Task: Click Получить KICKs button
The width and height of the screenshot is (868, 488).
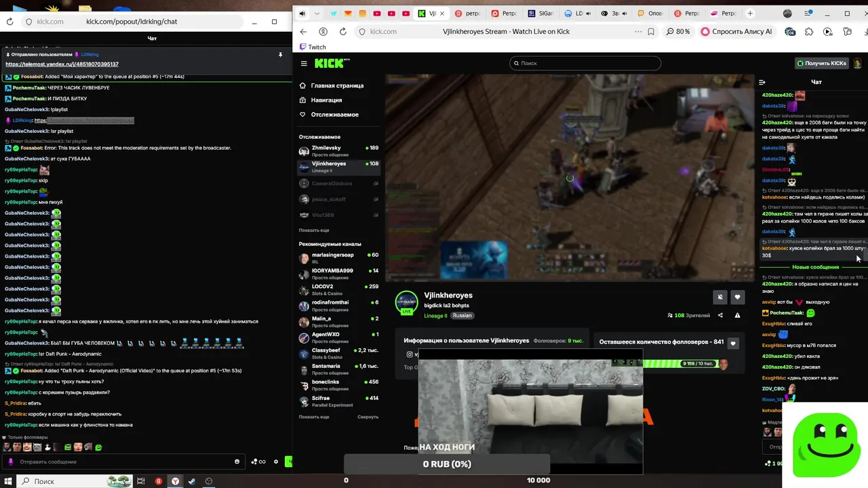Action: (x=822, y=63)
